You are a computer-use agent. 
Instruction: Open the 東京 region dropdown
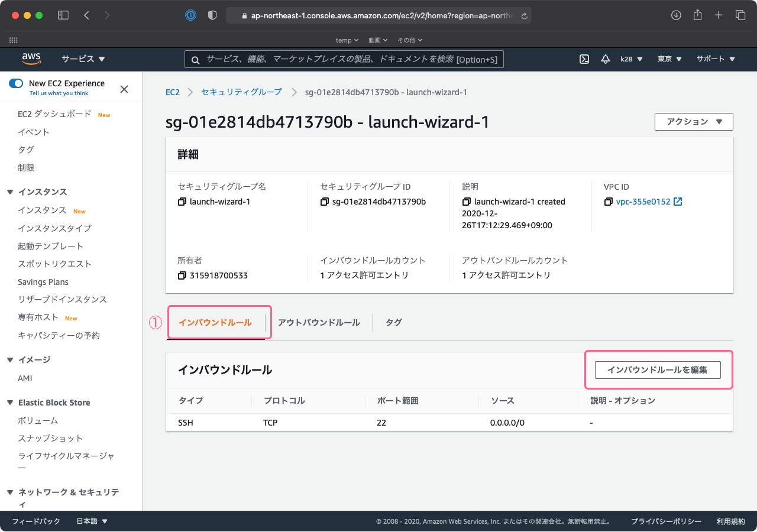click(669, 59)
